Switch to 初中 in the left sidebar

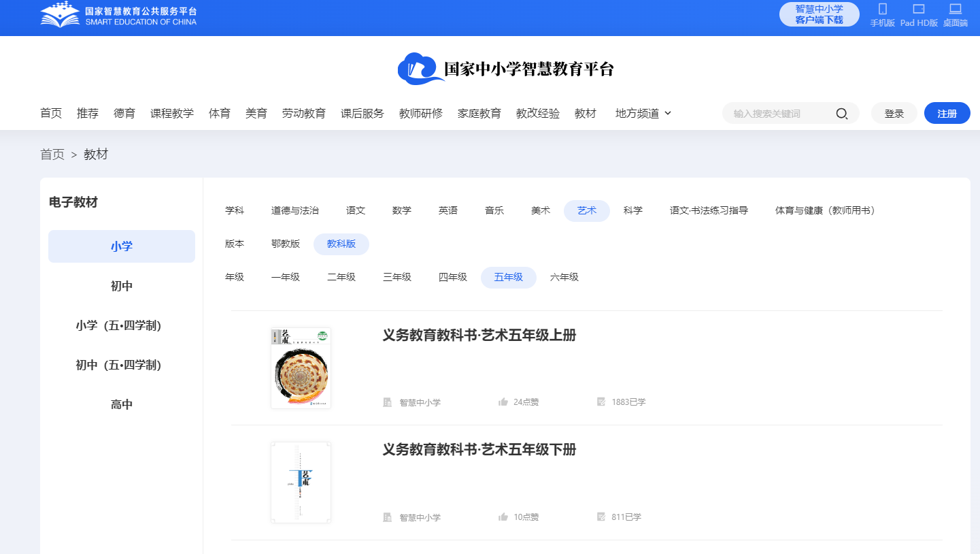[x=121, y=286]
